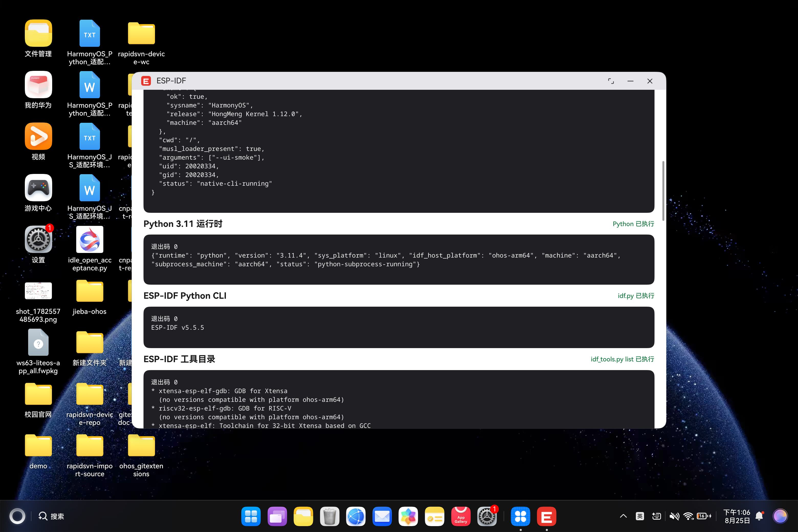
Task: Open the trash bin in the dock
Action: tap(329, 516)
